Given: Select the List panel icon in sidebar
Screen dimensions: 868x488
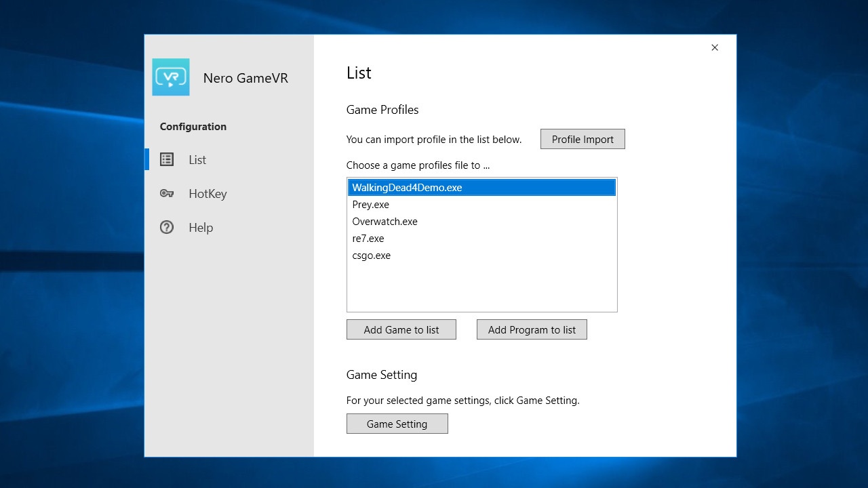Looking at the screenshot, I should (167, 159).
